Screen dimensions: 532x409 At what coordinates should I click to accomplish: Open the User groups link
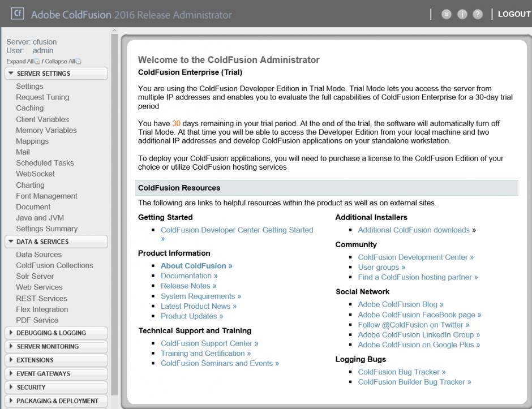click(381, 268)
